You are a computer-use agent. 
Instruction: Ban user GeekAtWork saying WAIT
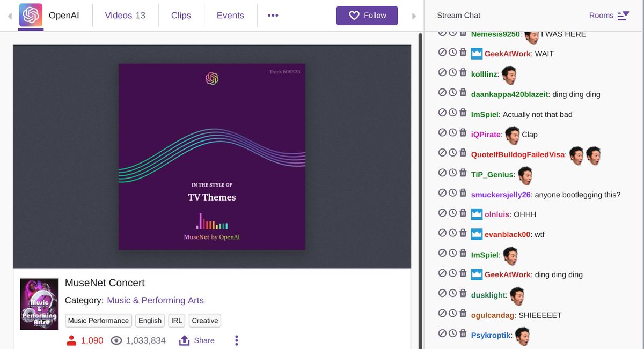[442, 53]
